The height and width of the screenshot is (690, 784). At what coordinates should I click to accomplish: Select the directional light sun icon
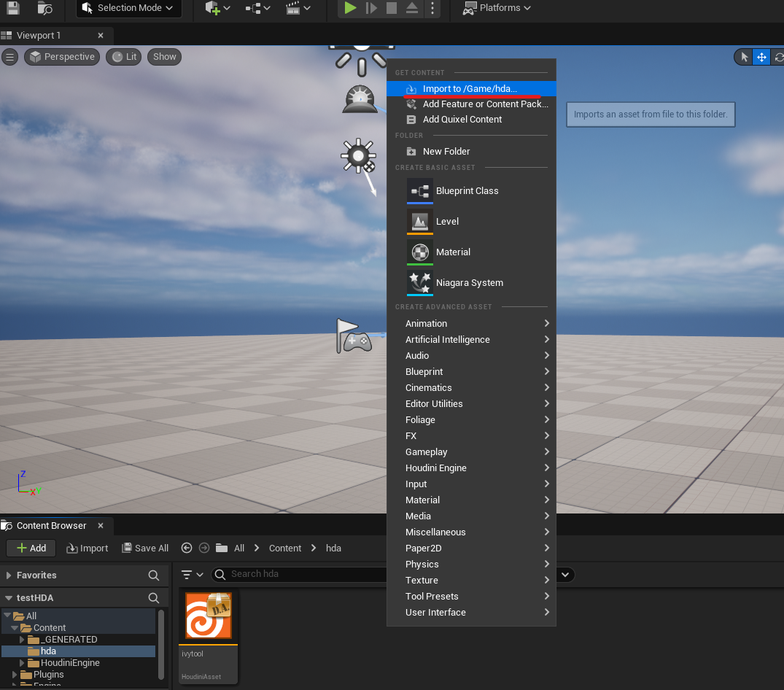pyautogui.click(x=359, y=156)
